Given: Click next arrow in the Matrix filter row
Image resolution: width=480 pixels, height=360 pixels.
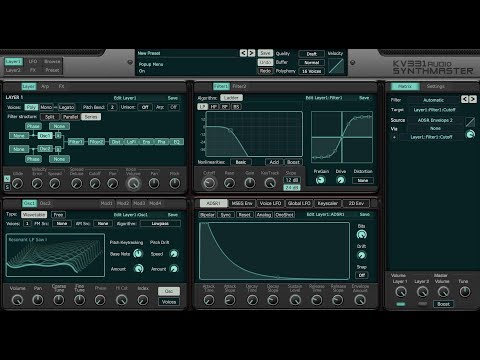Looking at the screenshot, I should (x=472, y=99).
